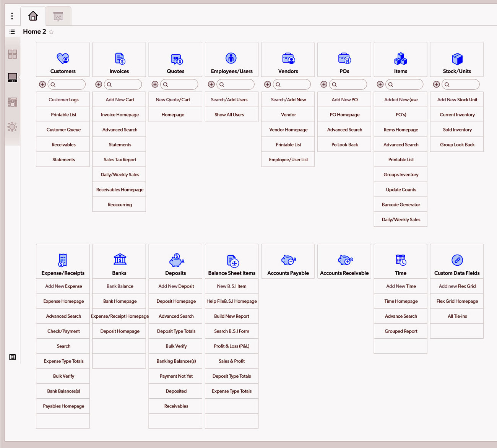Toggle the list menu icon beside Home 2
Image resolution: width=497 pixels, height=448 pixels.
(12, 32)
